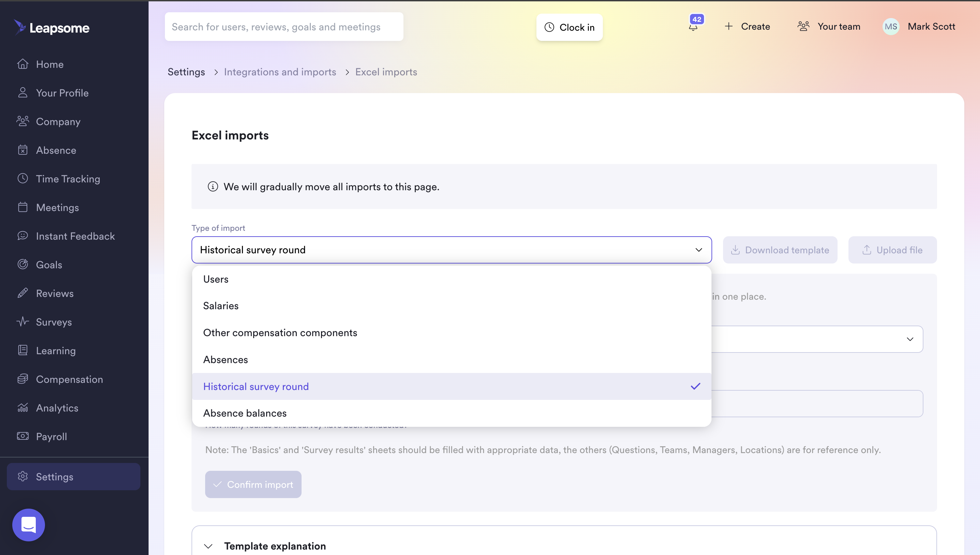Click the search field for users and reviews

(x=284, y=27)
